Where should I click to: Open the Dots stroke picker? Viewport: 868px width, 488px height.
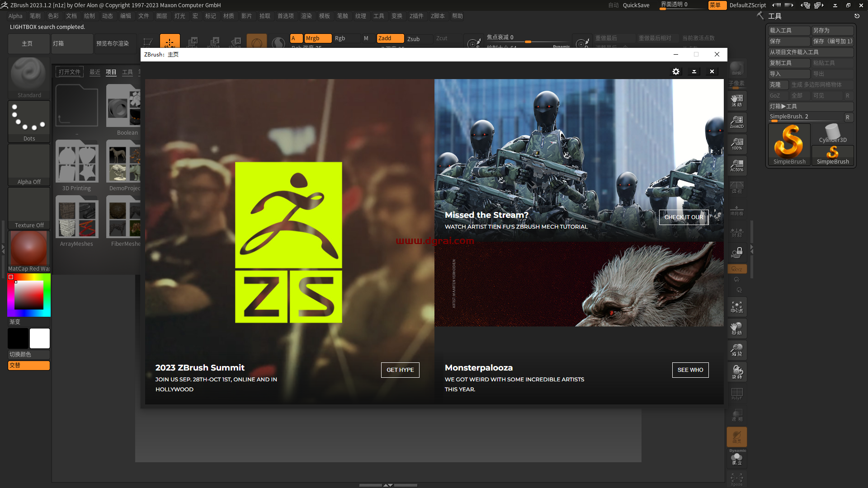(x=29, y=121)
